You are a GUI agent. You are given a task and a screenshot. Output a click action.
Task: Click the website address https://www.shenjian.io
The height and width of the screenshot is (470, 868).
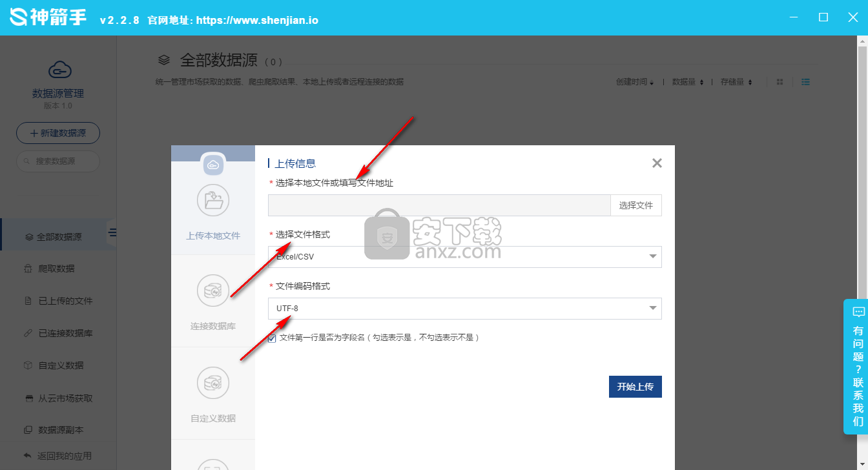[x=257, y=20]
